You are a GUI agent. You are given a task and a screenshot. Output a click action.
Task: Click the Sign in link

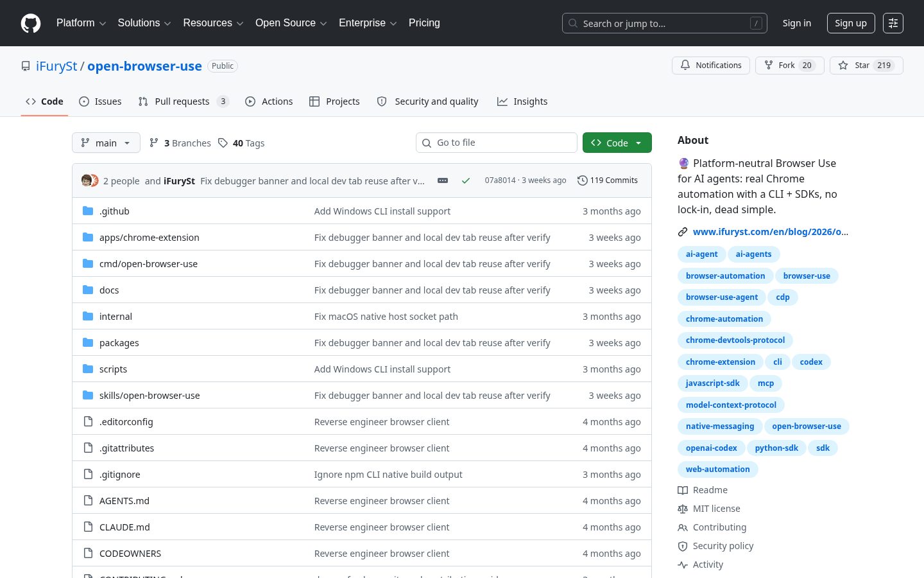pos(796,23)
